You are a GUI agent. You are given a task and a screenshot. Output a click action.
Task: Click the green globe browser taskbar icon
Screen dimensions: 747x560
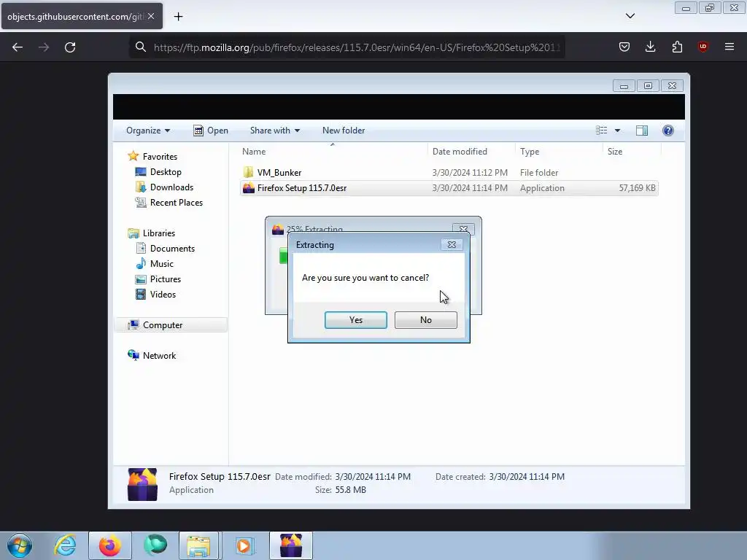click(x=155, y=545)
